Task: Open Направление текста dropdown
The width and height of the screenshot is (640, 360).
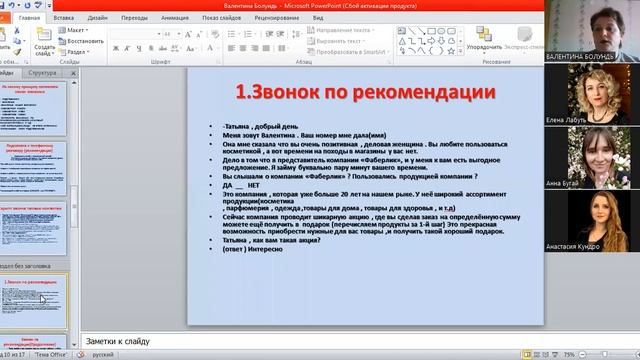Action: (341, 30)
